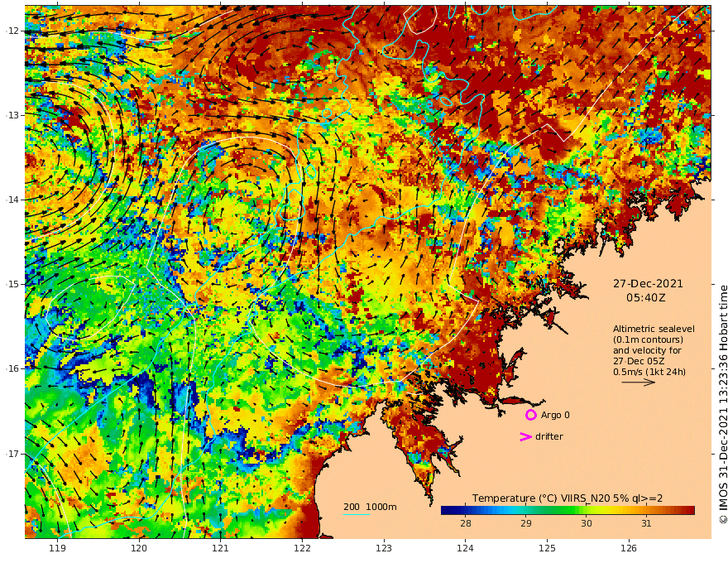
Task: Click longitude axis label '120'
Action: point(139,548)
